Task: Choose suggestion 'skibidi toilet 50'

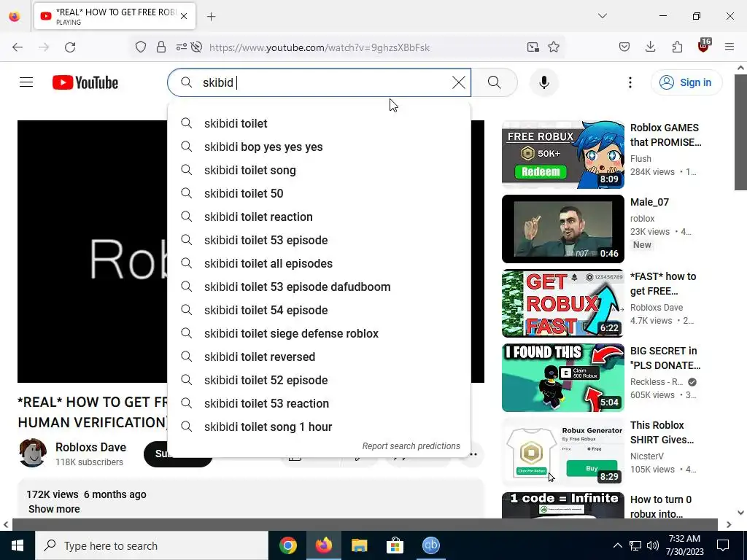Action: point(320,193)
